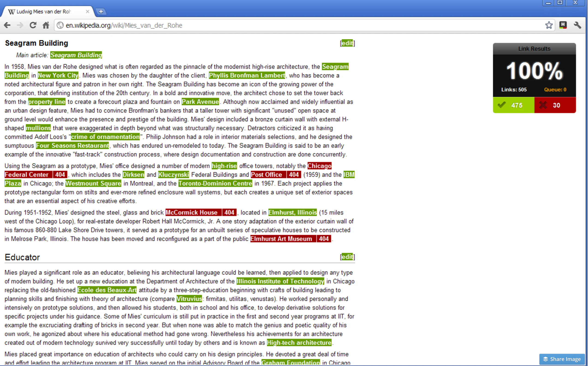Screen dimensions: 588x366
Task: Click the Link Results panel header
Action: (x=535, y=49)
